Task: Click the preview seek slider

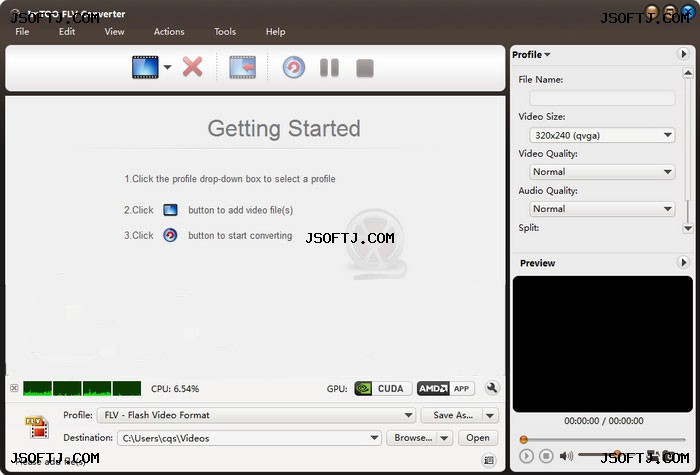Action: (604, 440)
